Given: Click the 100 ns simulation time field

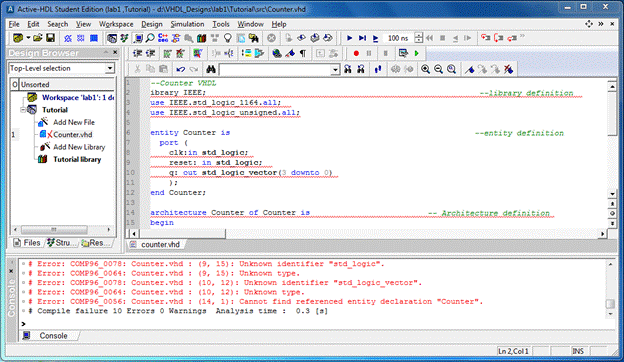Looking at the screenshot, I should pyautogui.click(x=398, y=38).
